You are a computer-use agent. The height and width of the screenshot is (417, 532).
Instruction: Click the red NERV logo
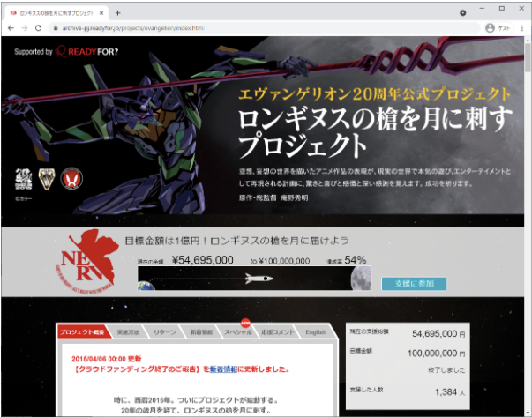(x=86, y=261)
